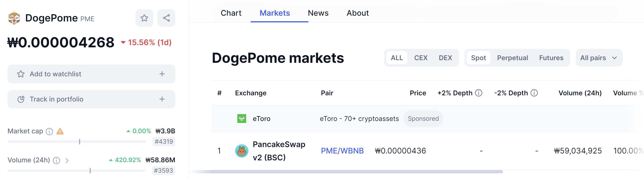The height and width of the screenshot is (180, 644).
Task: Click the PancakeSwap bunny logo
Action: (242, 151)
